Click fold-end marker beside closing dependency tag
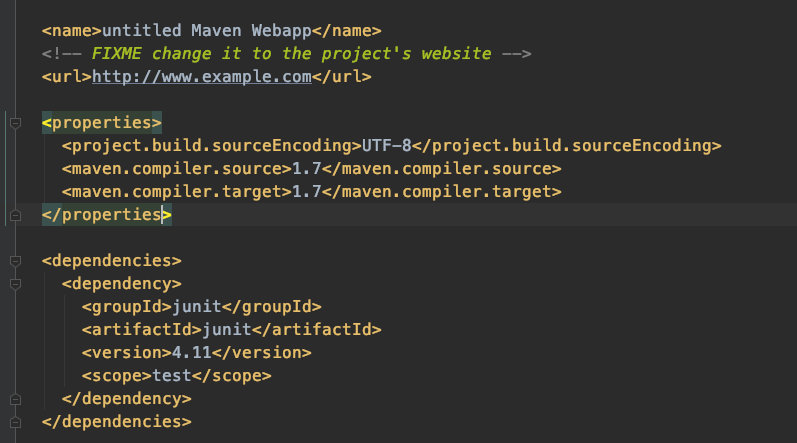 pos(15,399)
